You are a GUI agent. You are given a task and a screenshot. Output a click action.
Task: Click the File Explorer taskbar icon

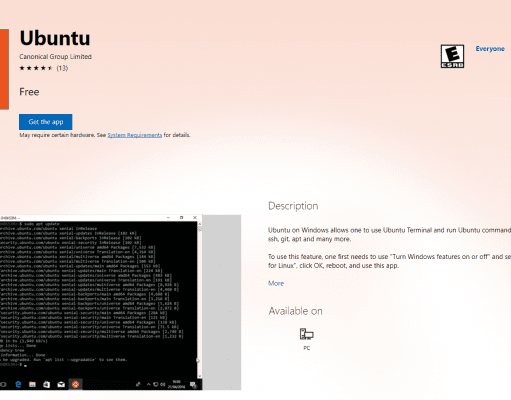32,385
